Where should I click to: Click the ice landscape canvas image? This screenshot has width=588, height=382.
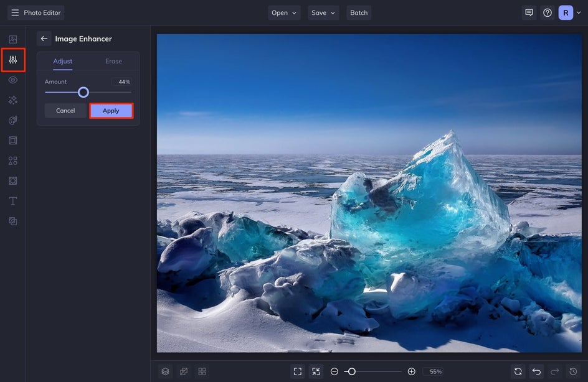369,193
